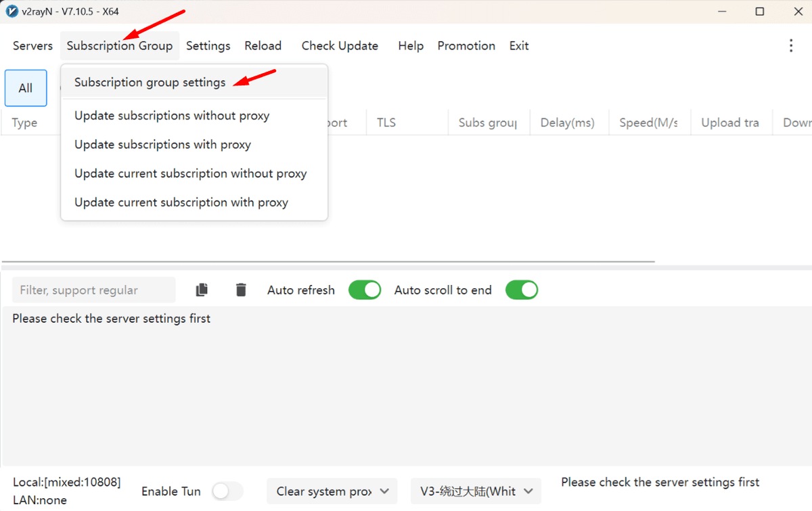The height and width of the screenshot is (511, 812).
Task: Sort servers by Delay(ms) column
Action: tap(569, 123)
